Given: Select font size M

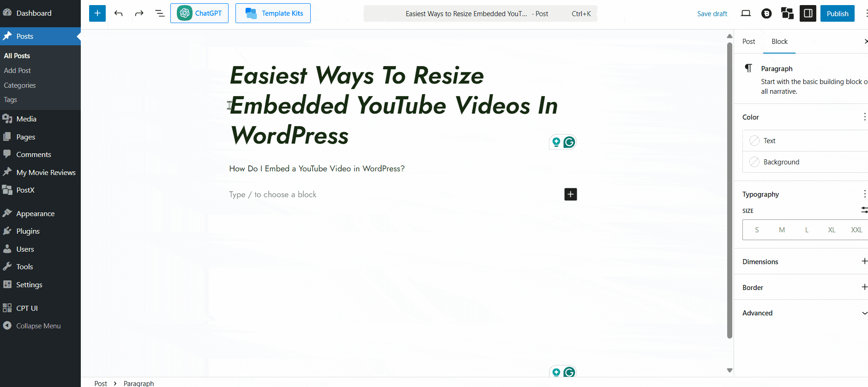Looking at the screenshot, I should [x=782, y=230].
